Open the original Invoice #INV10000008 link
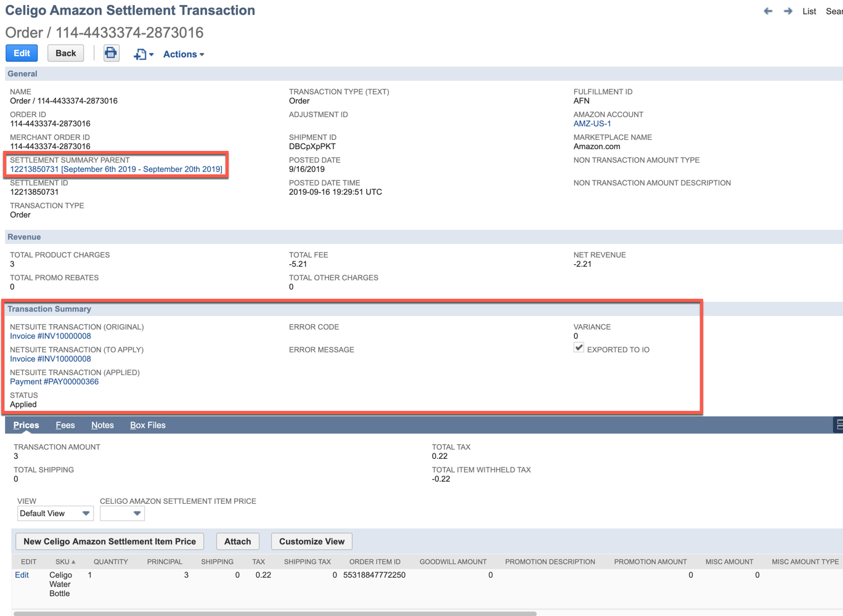The width and height of the screenshot is (843, 616). (51, 336)
